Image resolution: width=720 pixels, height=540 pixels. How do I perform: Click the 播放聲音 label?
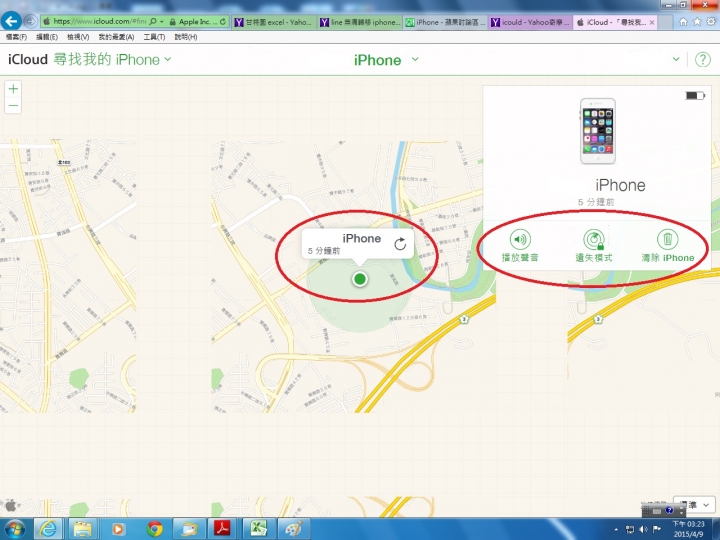[520, 258]
